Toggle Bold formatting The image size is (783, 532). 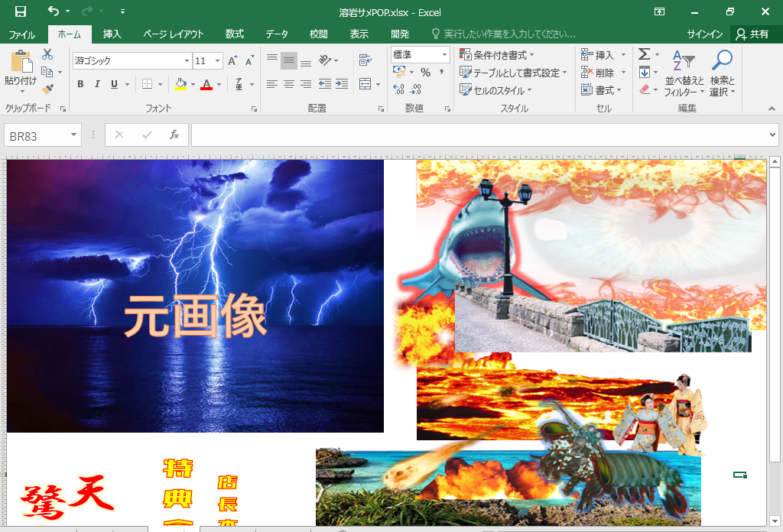[80, 84]
